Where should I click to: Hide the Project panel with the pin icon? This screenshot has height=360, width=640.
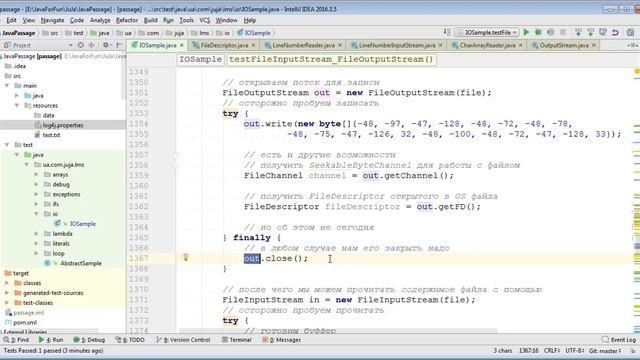pyautogui.click(x=119, y=45)
